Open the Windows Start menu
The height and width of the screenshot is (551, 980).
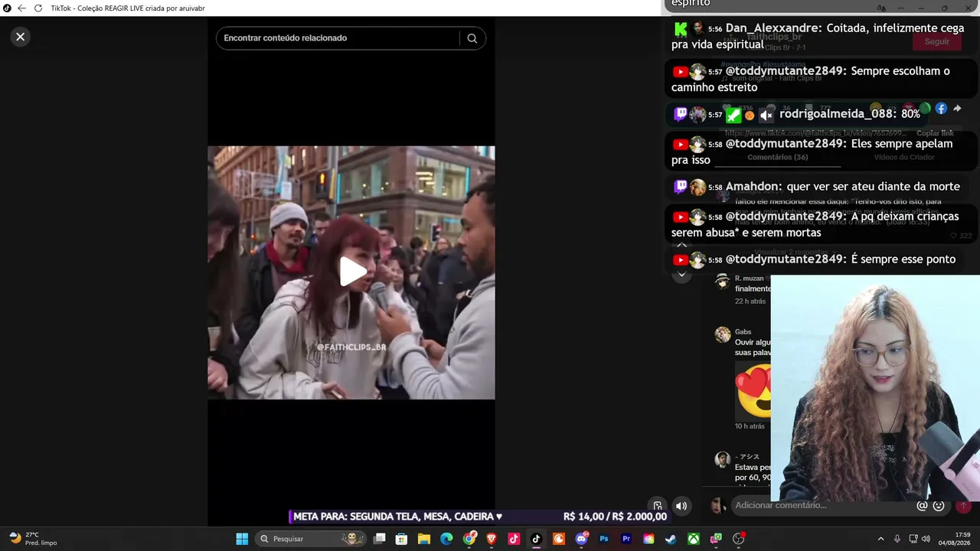click(242, 539)
